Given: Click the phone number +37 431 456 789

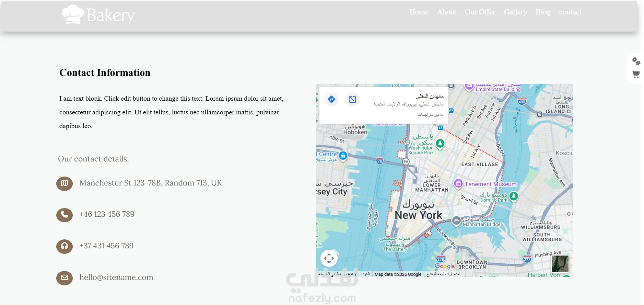Looking at the screenshot, I should [x=106, y=246].
